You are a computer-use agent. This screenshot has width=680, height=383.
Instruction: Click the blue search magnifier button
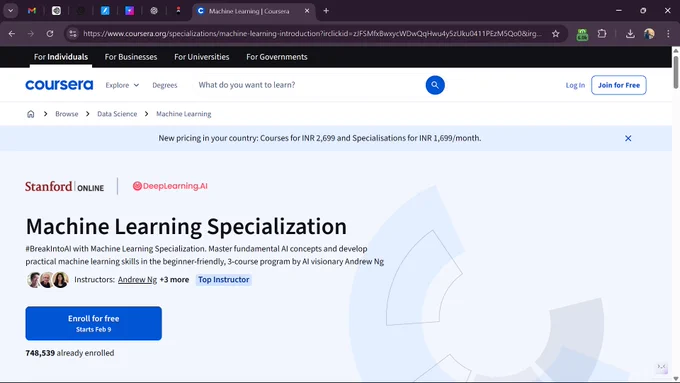[x=435, y=85]
